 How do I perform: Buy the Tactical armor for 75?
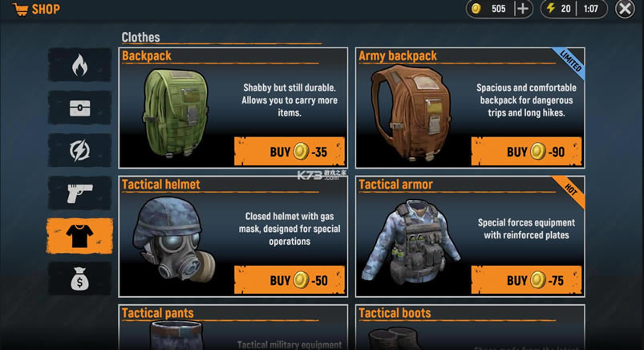[x=527, y=280]
